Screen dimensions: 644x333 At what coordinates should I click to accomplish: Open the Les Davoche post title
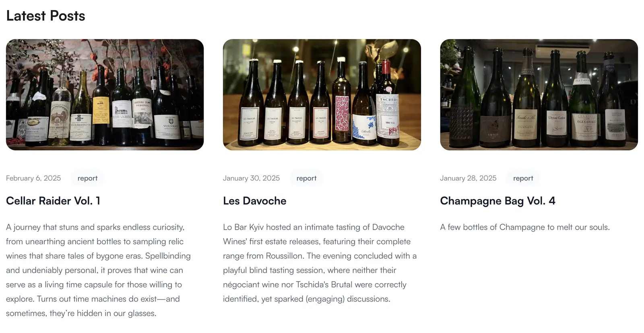(255, 201)
